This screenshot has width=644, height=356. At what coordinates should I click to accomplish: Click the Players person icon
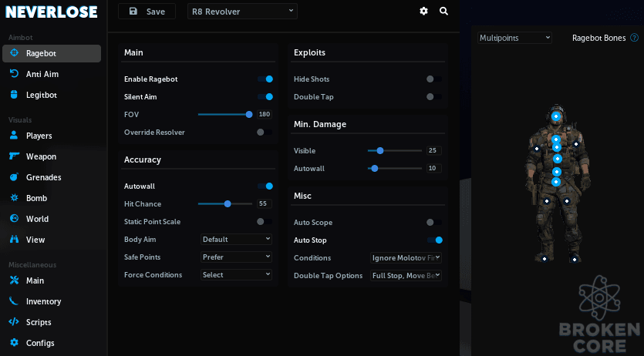point(15,136)
